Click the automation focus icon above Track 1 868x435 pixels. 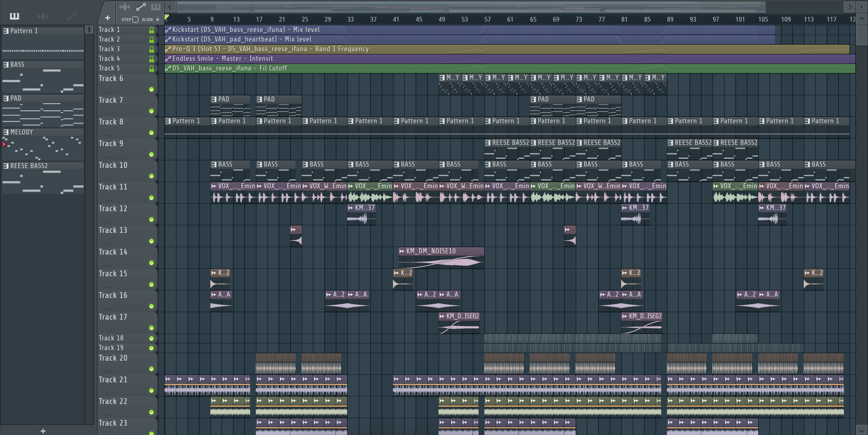coord(141,7)
